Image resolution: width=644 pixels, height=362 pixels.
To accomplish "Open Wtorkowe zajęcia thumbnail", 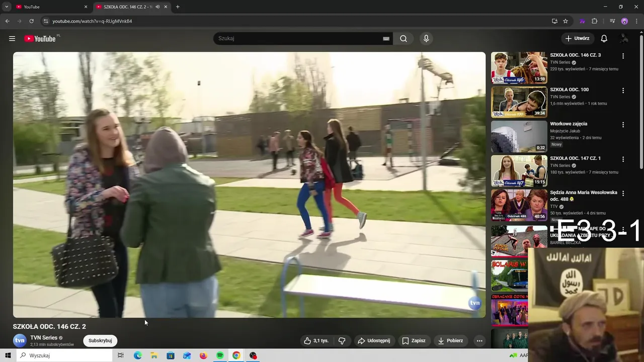I will (x=519, y=136).
